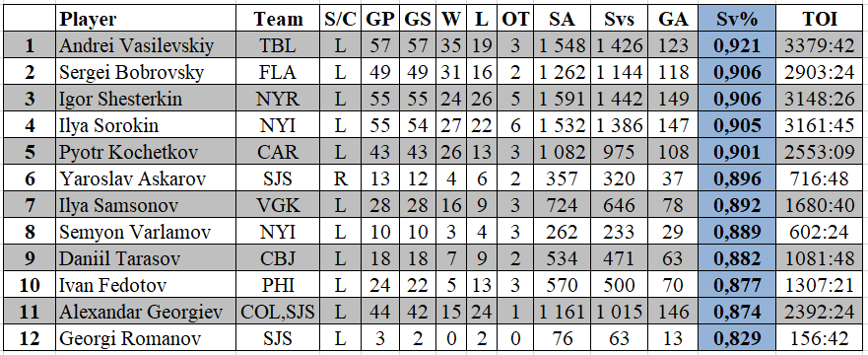Screen dimensions: 868x355
Task: Select Andrei Vasilevskiy's name cell
Action: [146, 45]
